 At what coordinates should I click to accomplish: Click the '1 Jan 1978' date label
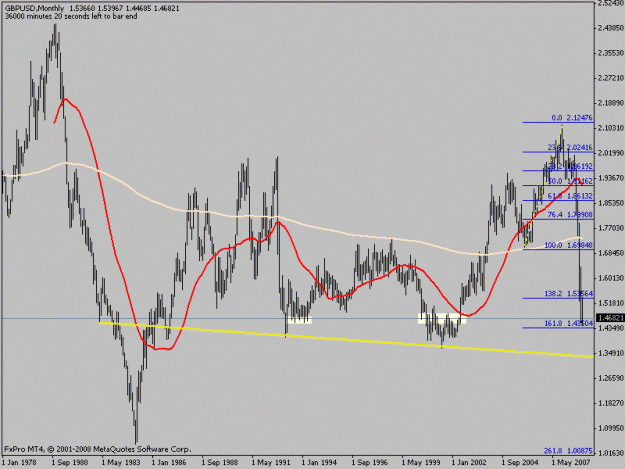[19, 463]
